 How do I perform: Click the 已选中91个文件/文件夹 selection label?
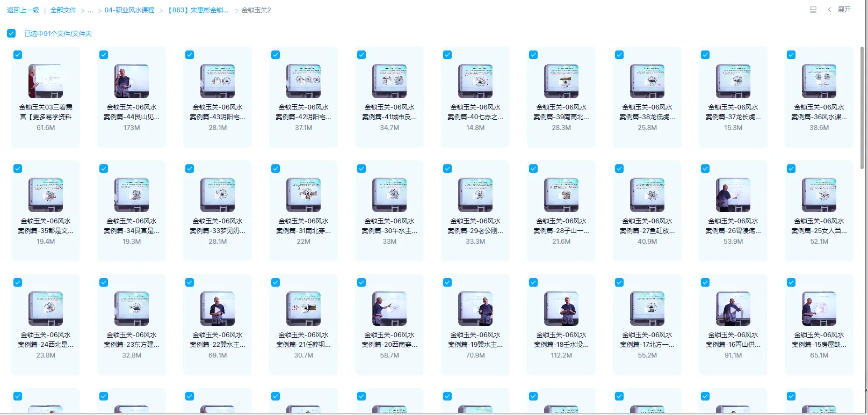[x=58, y=34]
